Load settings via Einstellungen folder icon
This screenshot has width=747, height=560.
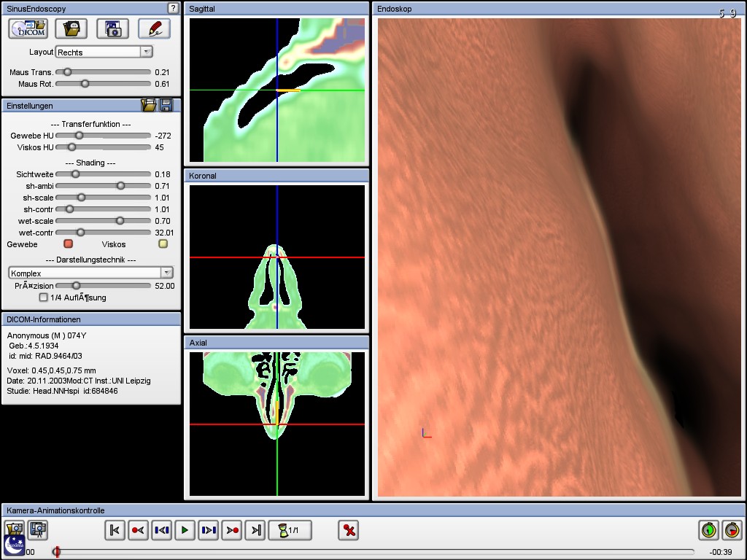pyautogui.click(x=149, y=106)
